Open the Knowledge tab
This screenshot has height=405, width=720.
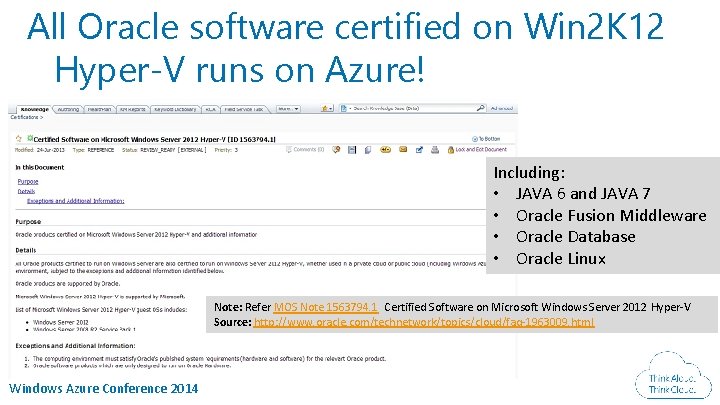click(34, 109)
